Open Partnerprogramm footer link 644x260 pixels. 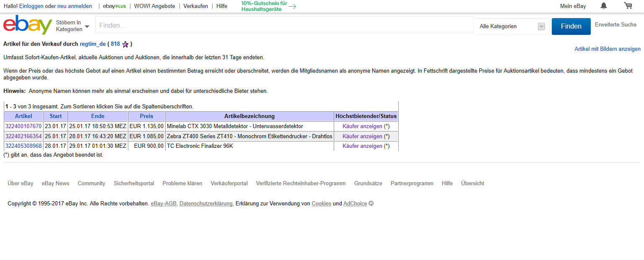[412, 184]
